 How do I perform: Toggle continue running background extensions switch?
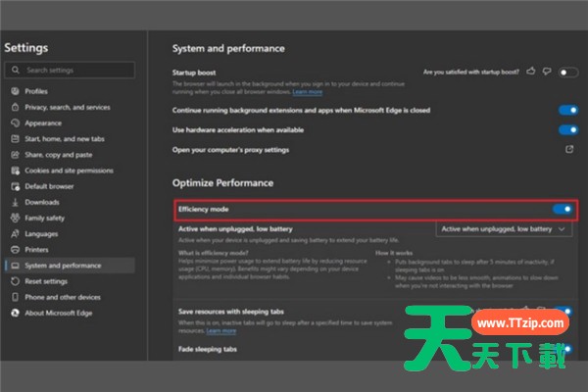click(x=568, y=110)
